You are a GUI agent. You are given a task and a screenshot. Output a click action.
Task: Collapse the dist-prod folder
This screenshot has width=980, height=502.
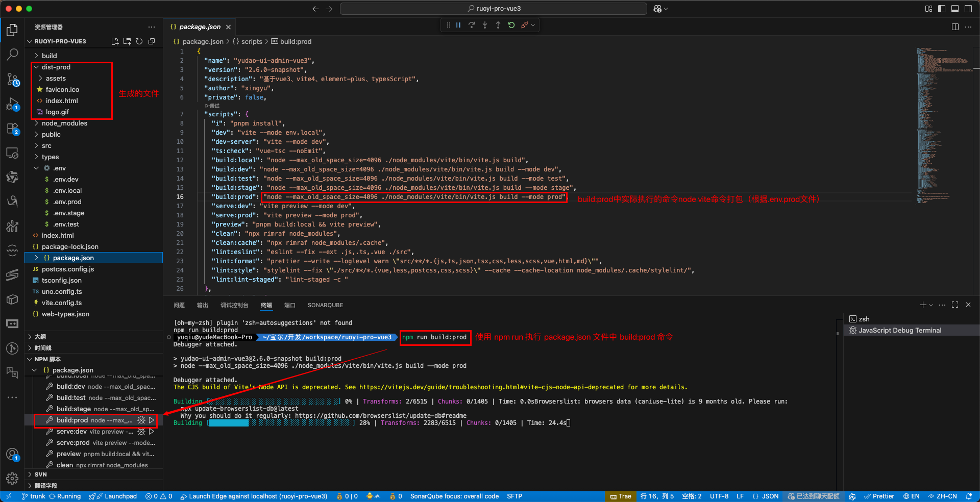point(36,67)
